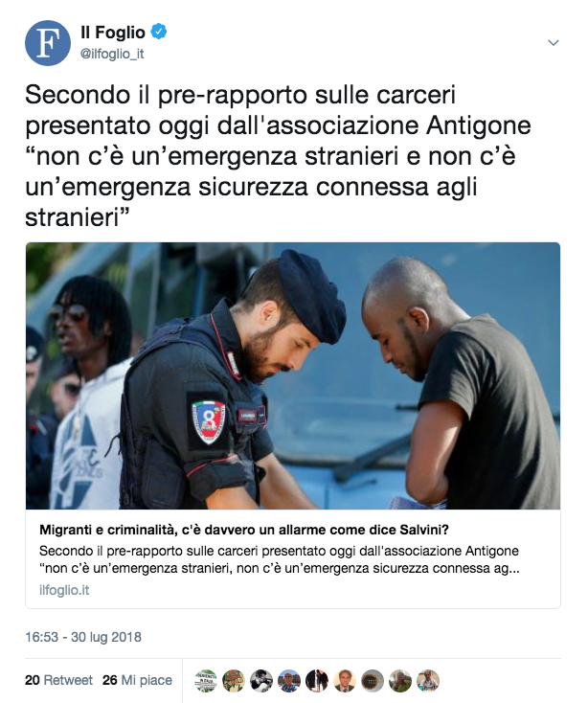Follow the ilfoglio.it domain link

pos(64,590)
